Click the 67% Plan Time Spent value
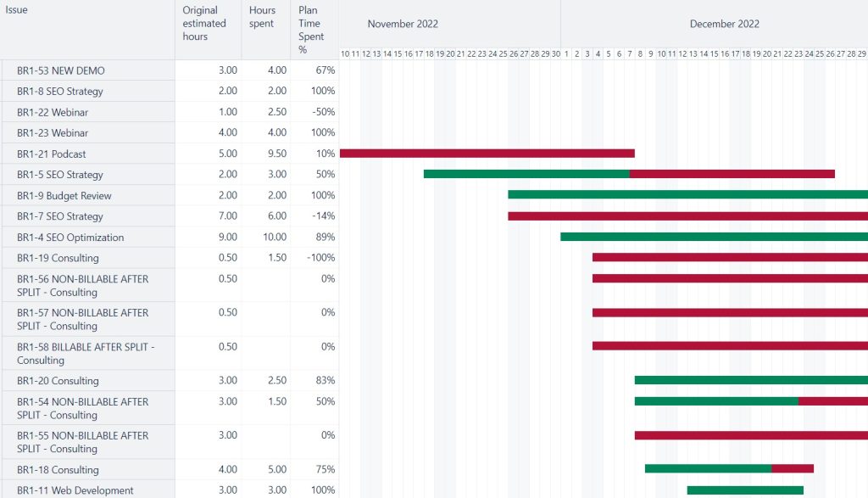Viewport: 868px width, 498px height. [x=325, y=70]
